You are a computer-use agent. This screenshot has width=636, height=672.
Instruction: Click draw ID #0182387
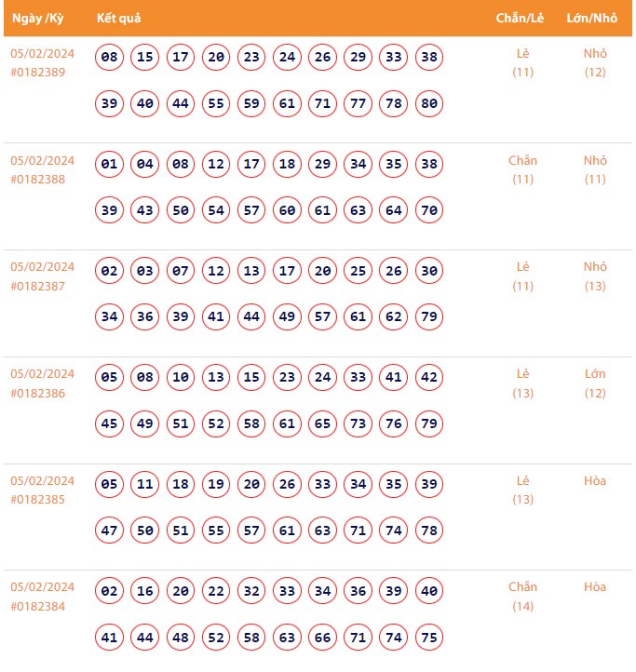[38, 286]
